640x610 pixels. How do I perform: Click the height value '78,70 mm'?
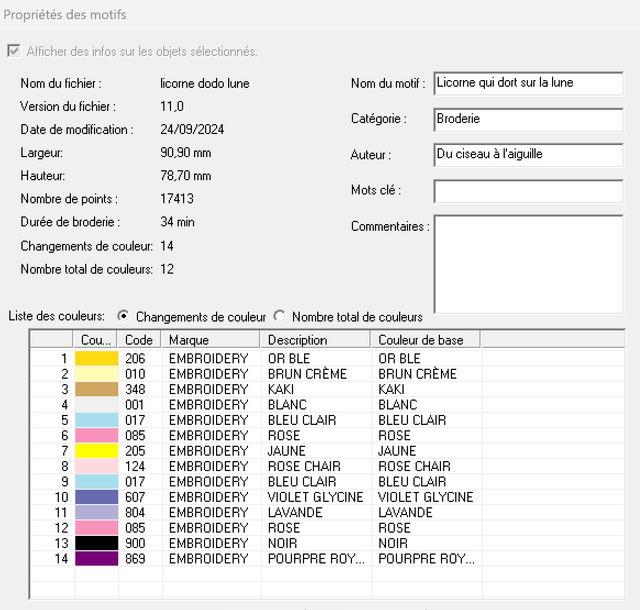click(x=186, y=176)
